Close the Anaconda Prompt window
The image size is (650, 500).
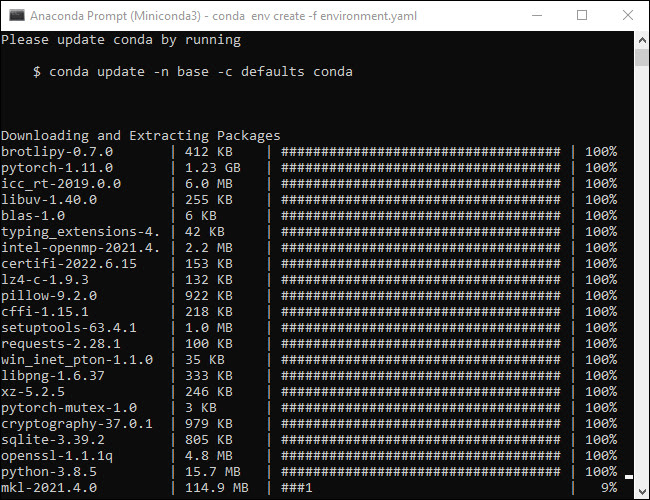coord(628,15)
